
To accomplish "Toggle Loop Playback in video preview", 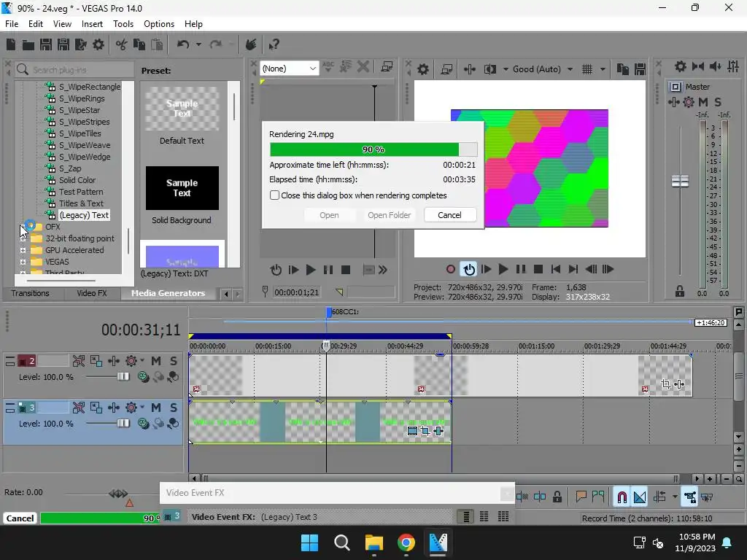I will click(469, 270).
